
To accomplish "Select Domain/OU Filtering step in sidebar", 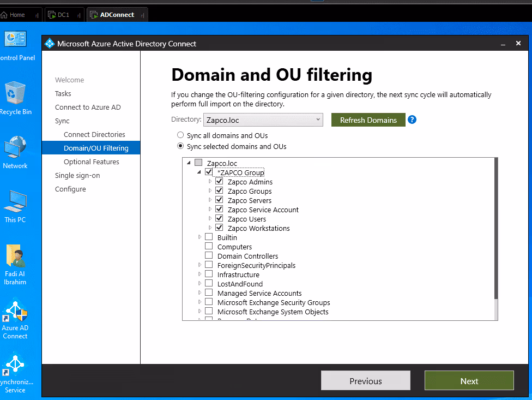I will pos(91,148).
